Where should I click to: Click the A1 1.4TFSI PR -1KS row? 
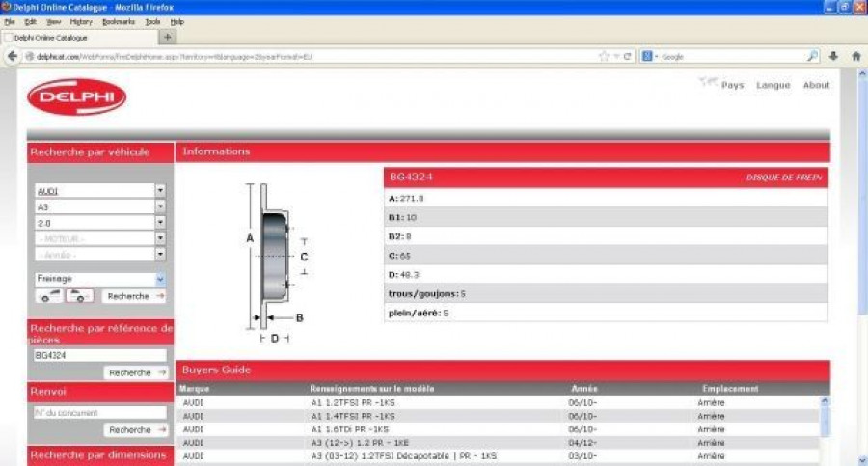[x=498, y=416]
